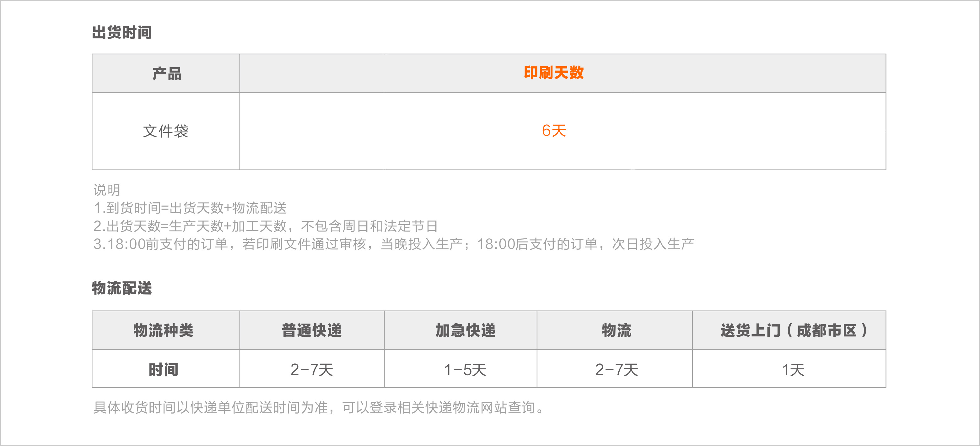The width and height of the screenshot is (980, 446).
Task: Click the 送货上门（成都市区）column header
Action: tap(793, 330)
